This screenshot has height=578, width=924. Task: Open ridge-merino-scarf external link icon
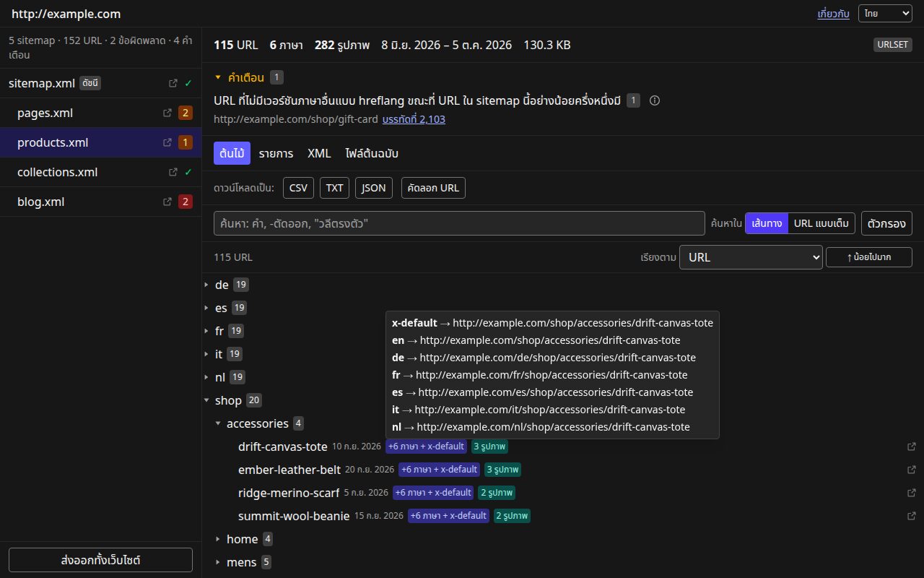tap(911, 493)
